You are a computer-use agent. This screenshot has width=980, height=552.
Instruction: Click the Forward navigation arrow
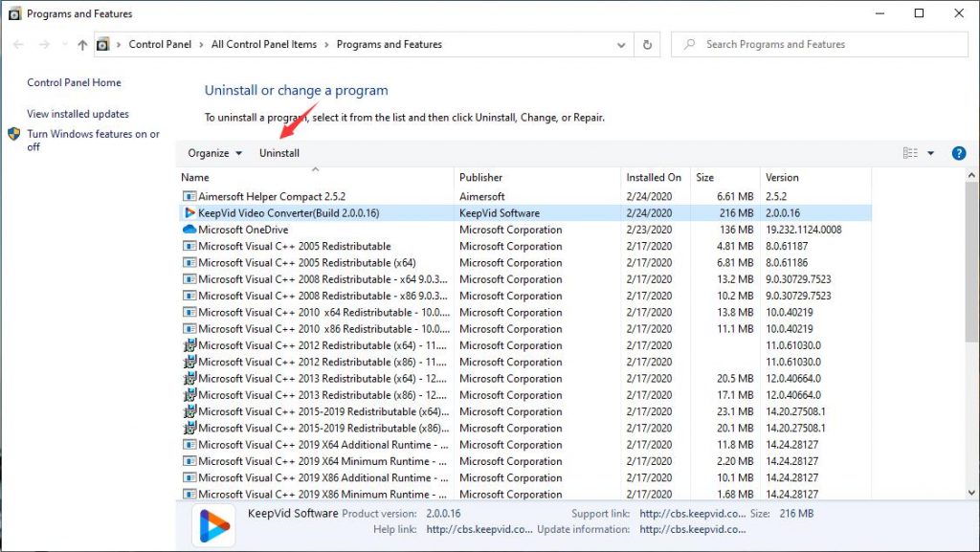click(44, 44)
